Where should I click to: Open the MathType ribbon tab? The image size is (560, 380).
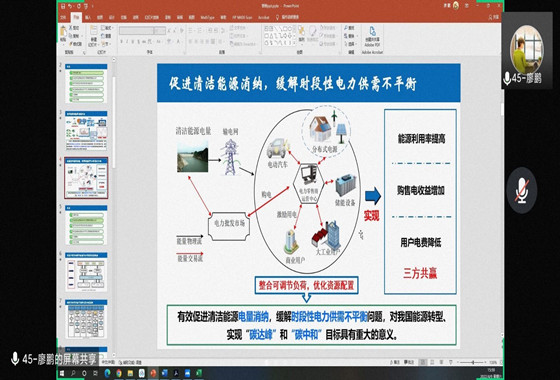pyautogui.click(x=207, y=17)
